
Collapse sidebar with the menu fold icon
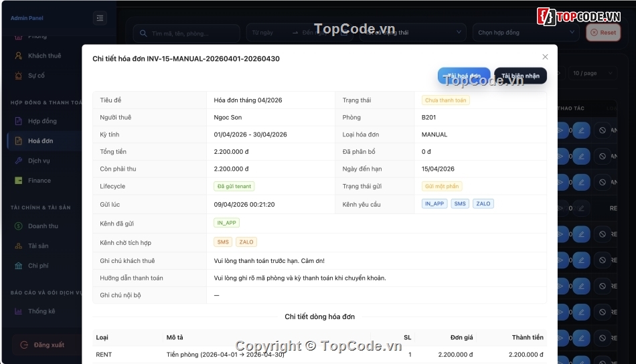pyautogui.click(x=100, y=18)
